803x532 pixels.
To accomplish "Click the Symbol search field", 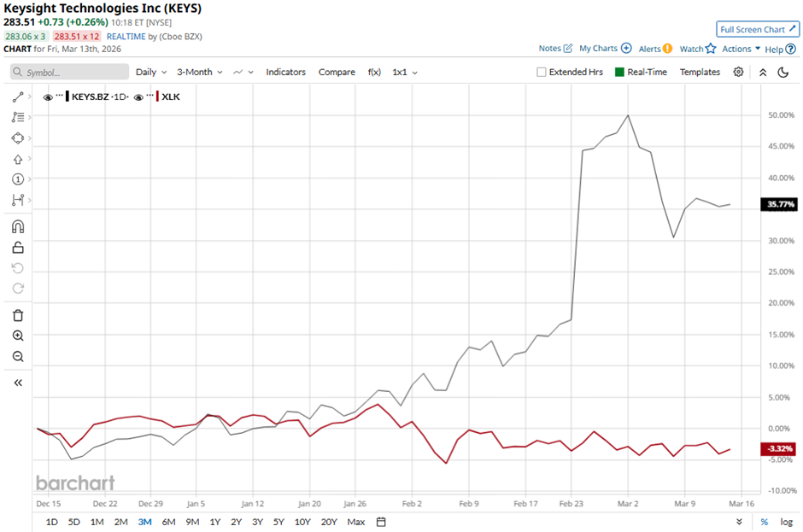I will (x=70, y=73).
